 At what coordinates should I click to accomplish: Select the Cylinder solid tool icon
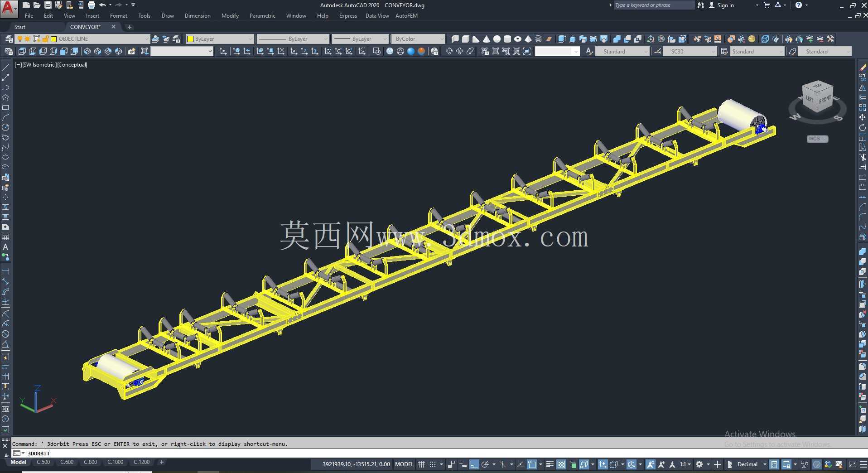[x=507, y=39]
